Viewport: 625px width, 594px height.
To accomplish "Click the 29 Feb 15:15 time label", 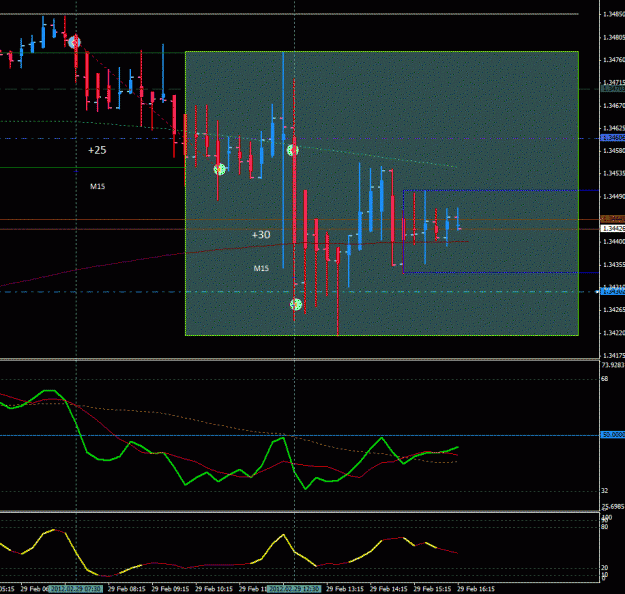I will click(432, 589).
